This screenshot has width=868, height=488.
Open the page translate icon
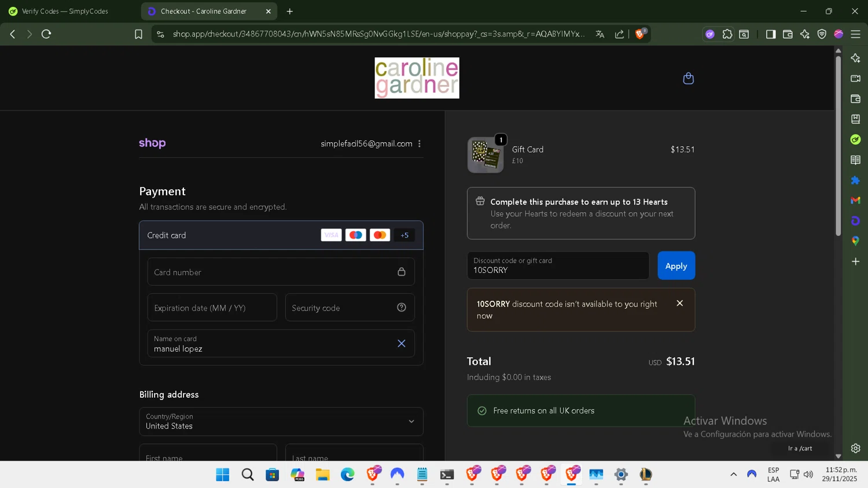tap(600, 34)
